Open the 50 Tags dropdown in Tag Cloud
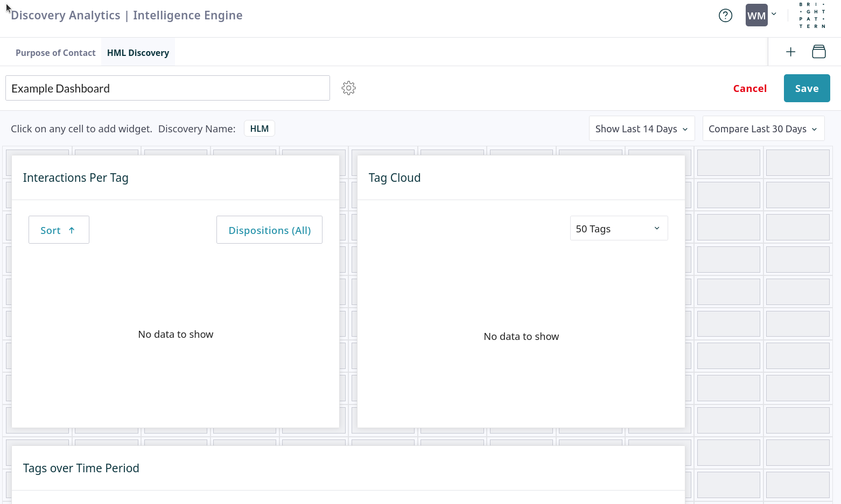This screenshot has width=841, height=504. [x=619, y=229]
